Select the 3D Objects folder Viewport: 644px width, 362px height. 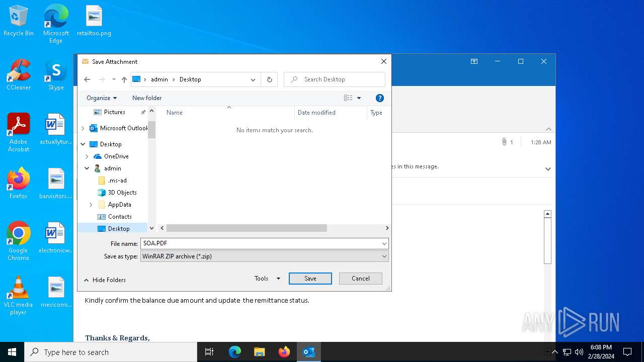click(122, 193)
